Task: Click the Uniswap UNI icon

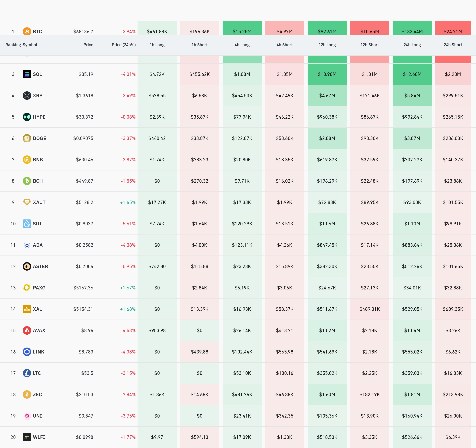Action: 27,416
